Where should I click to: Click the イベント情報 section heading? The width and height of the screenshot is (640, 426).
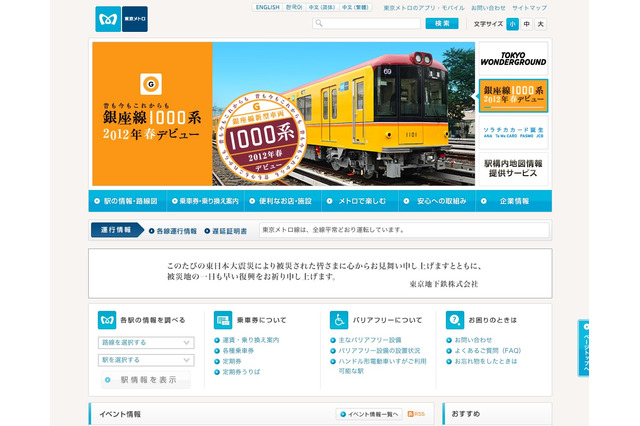[x=120, y=414]
